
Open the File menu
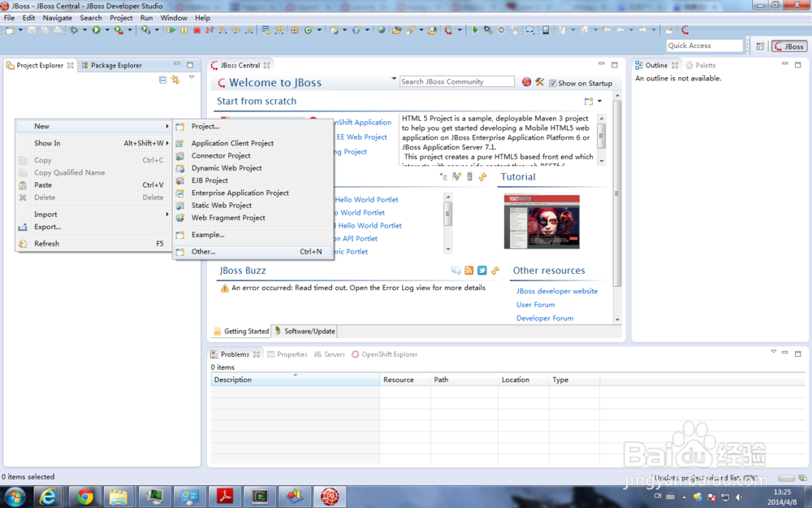click(9, 18)
